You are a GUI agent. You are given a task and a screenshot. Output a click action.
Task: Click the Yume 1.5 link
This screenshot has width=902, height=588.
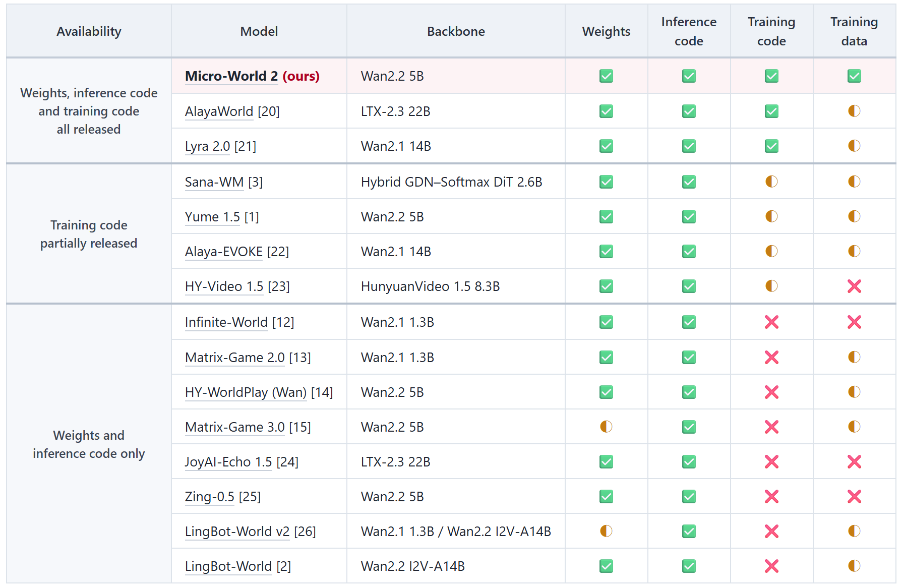pos(212,217)
